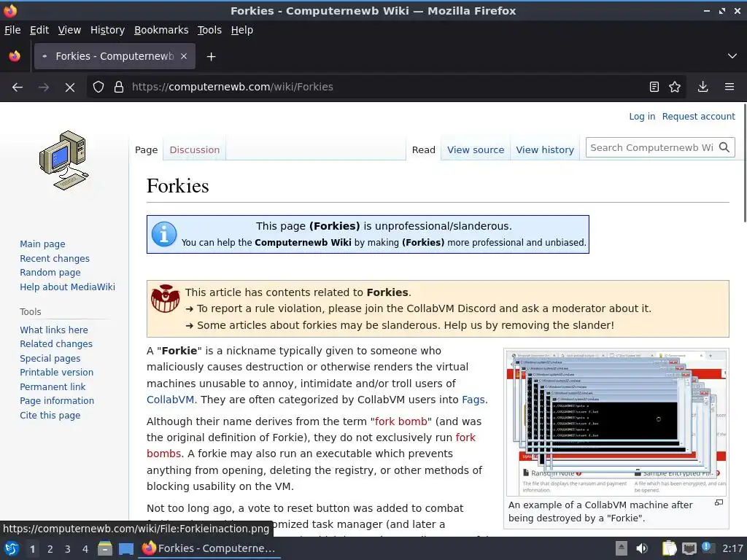Image resolution: width=747 pixels, height=560 pixels.
Task: Click the update notification tray icon
Action: [707, 548]
